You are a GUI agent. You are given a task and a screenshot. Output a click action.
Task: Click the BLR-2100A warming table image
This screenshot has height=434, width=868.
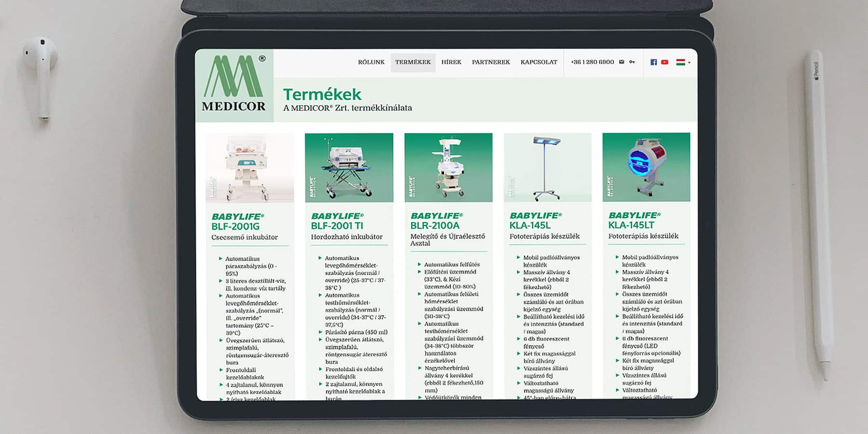tap(448, 167)
